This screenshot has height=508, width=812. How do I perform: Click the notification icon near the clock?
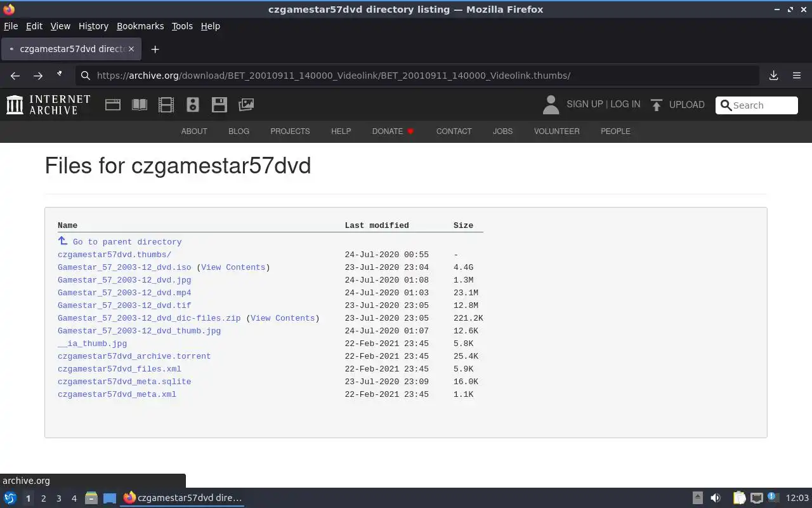[773, 497]
